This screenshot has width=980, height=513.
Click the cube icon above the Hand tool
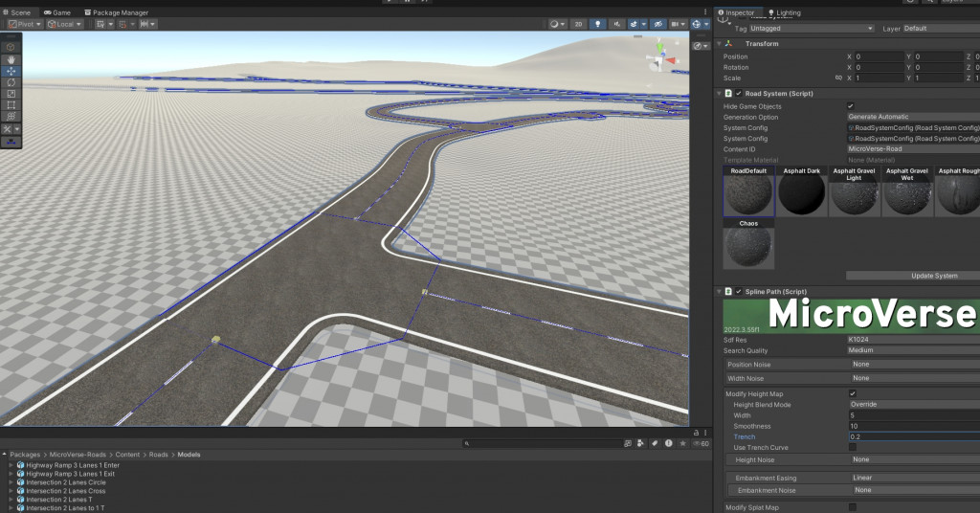point(11,47)
